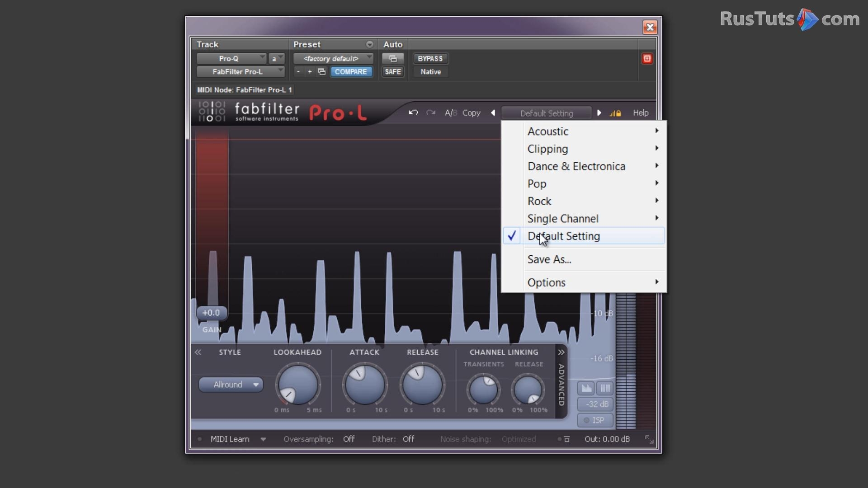The image size is (868, 488).
Task: Select the checked Default Setting preset
Action: tap(584, 236)
